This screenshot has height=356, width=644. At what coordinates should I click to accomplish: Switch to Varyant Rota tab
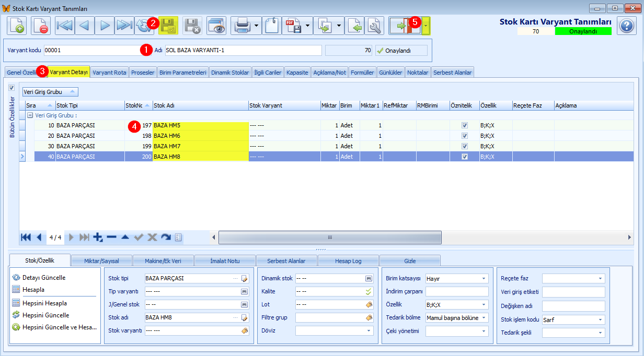(109, 73)
